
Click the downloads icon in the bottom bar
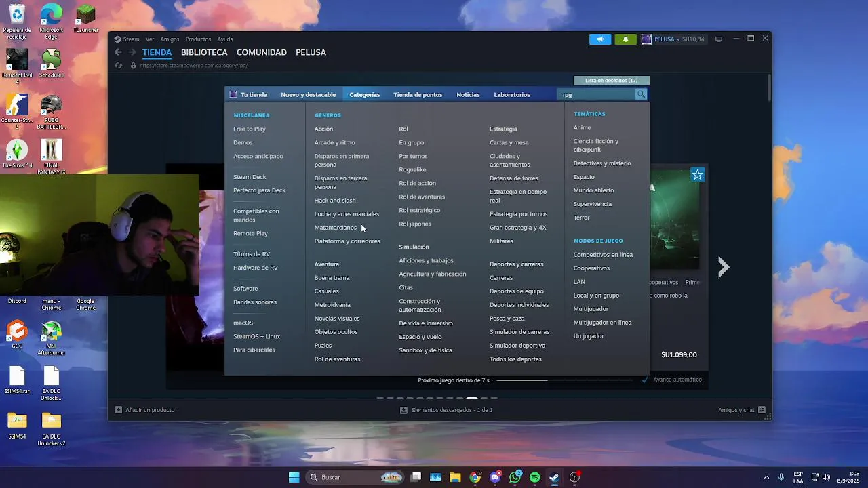(x=403, y=410)
